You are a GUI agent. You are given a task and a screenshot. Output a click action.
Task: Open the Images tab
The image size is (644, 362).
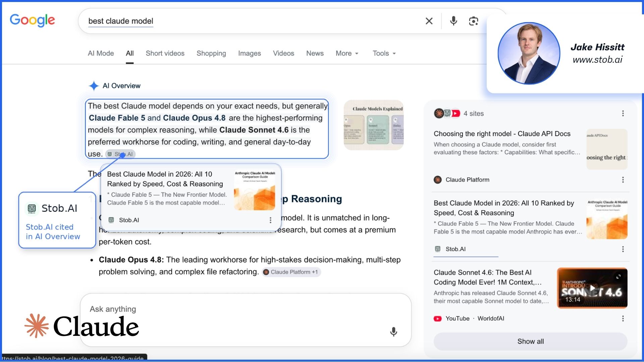[250, 53]
